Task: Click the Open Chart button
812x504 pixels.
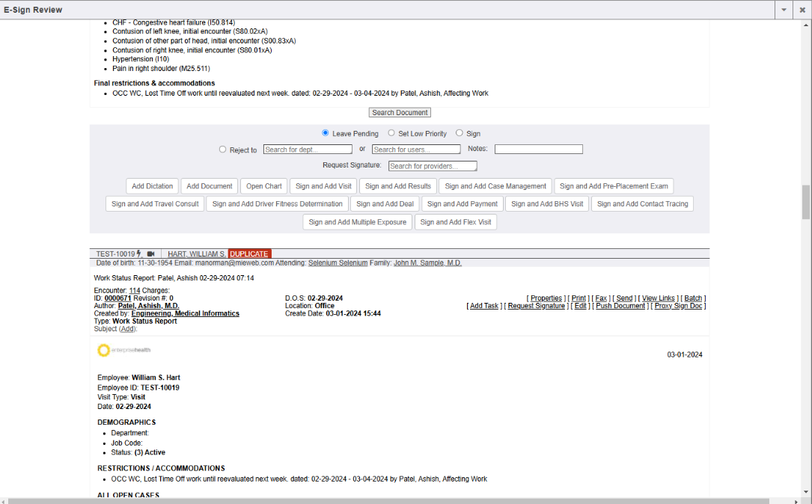Action: pyautogui.click(x=264, y=186)
